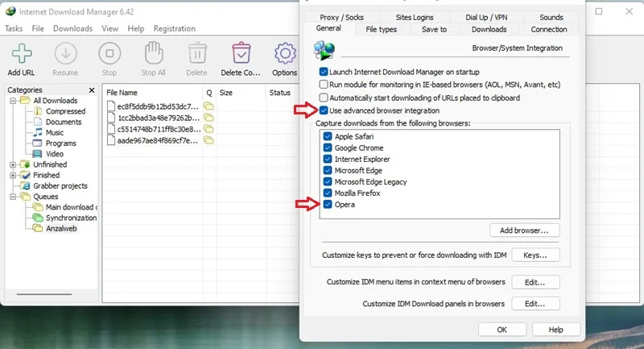This screenshot has height=349, width=644.
Task: Confirm options with the OK button
Action: pos(502,330)
